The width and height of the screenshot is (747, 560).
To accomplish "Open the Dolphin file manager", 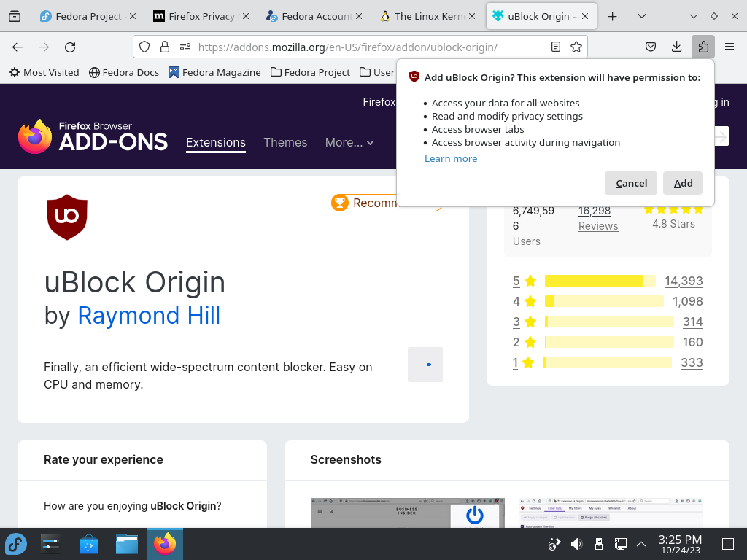I will point(127,544).
